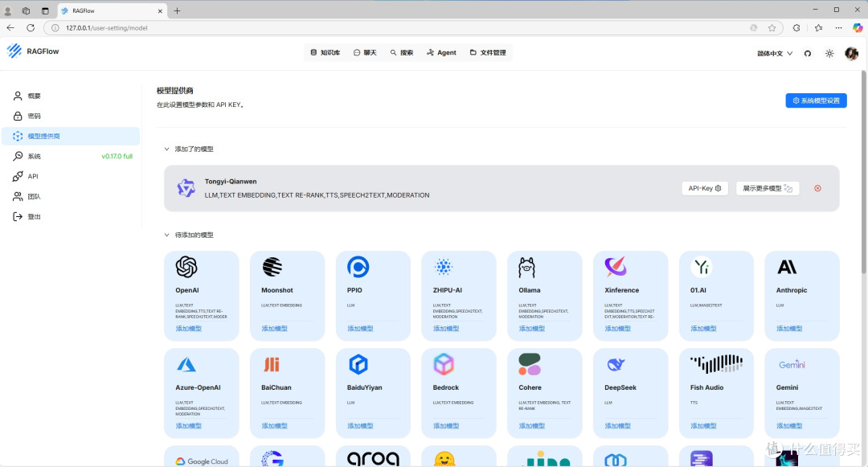Click the Bedrock cube logo icon

444,365
